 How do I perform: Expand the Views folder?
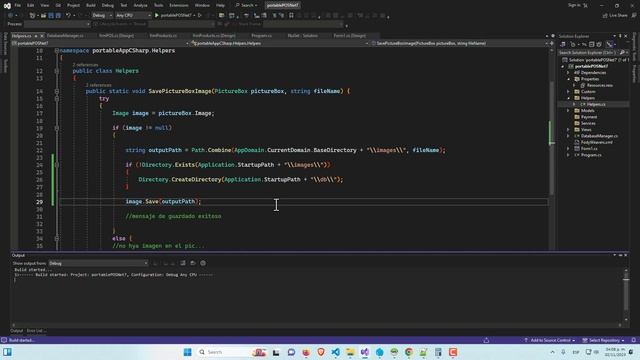click(x=568, y=129)
